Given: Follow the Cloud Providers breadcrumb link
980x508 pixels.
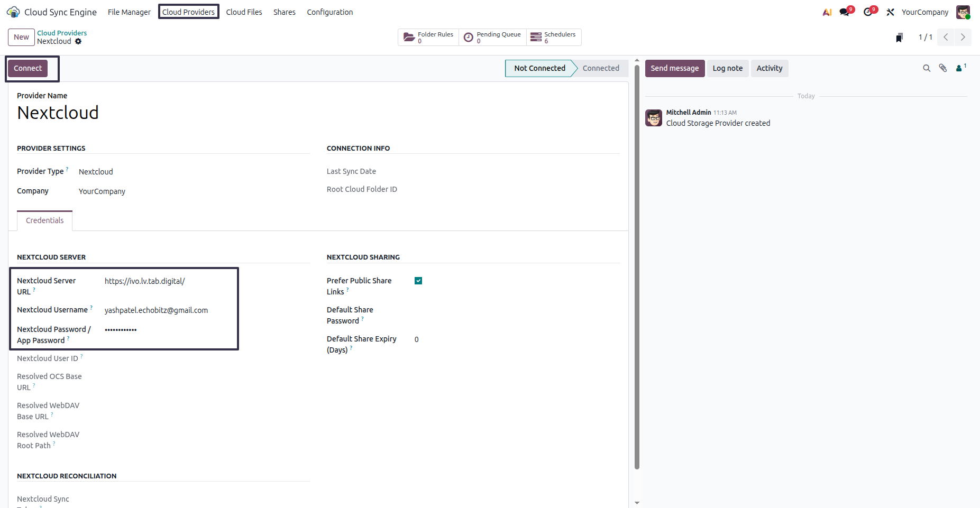Looking at the screenshot, I should click(x=62, y=33).
